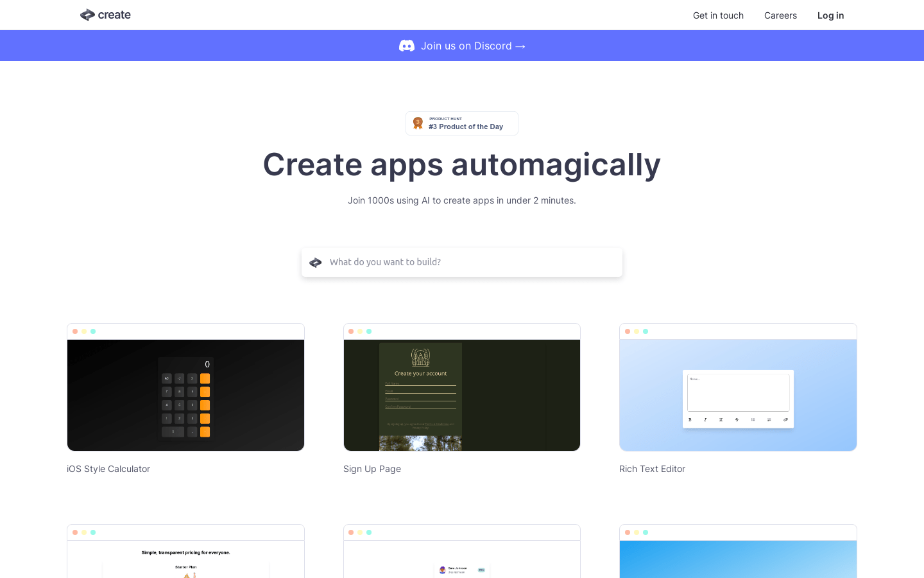924x578 pixels.
Task: Click the Product Hunt medal icon
Action: [418, 123]
